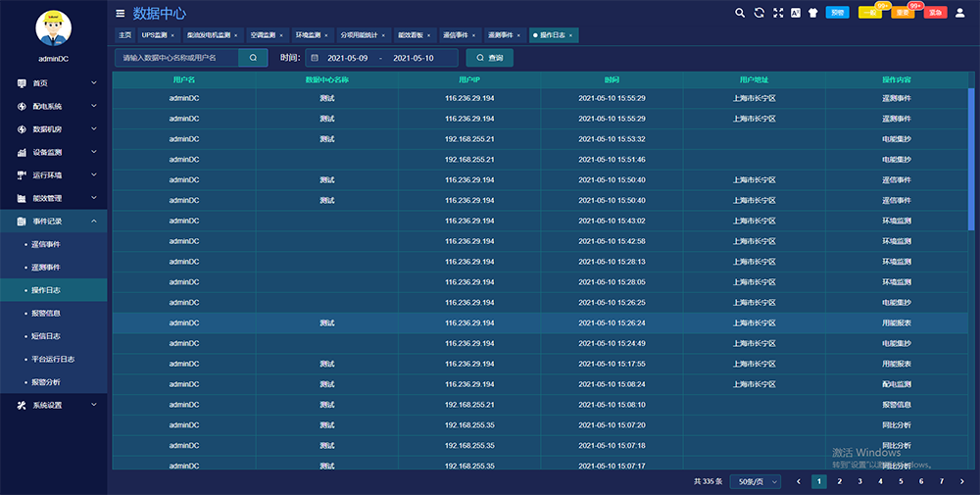The image size is (980, 495).
Task: Click the 查询 query button
Action: [489, 58]
